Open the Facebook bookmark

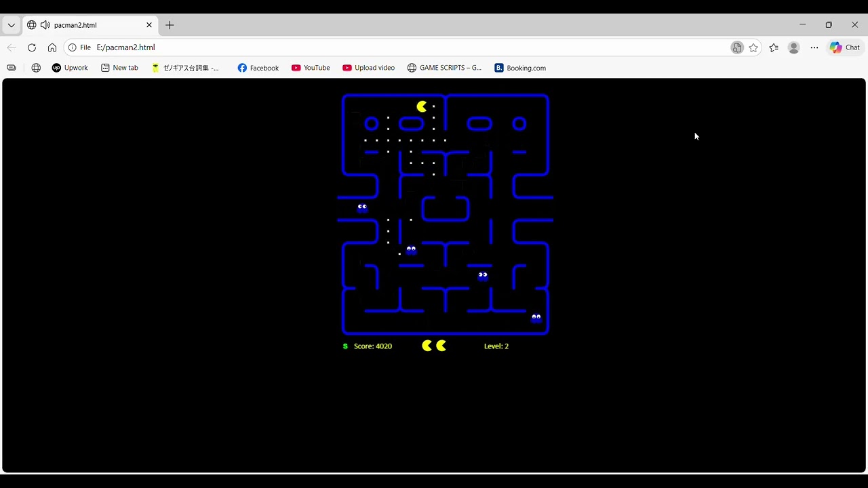pyautogui.click(x=258, y=68)
